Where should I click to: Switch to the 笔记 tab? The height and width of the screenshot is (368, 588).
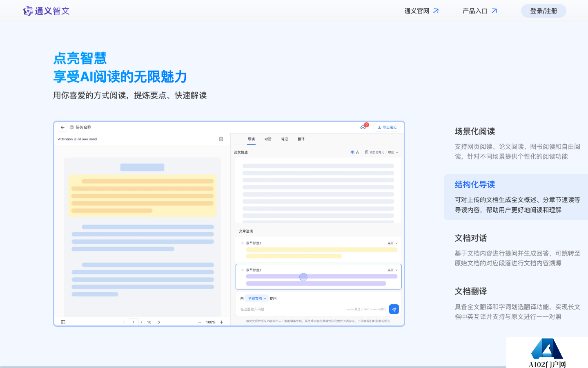pos(285,139)
